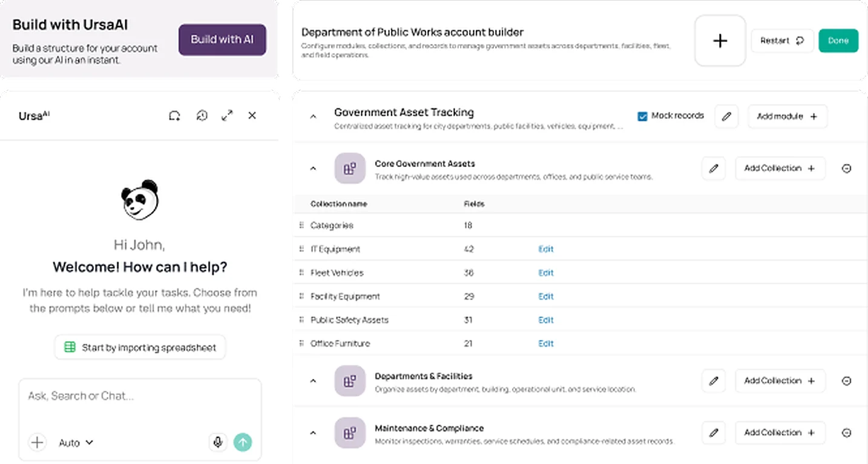Image resolution: width=868 pixels, height=464 pixels.
Task: Remove the Maintenance & Compliance module
Action: (847, 433)
